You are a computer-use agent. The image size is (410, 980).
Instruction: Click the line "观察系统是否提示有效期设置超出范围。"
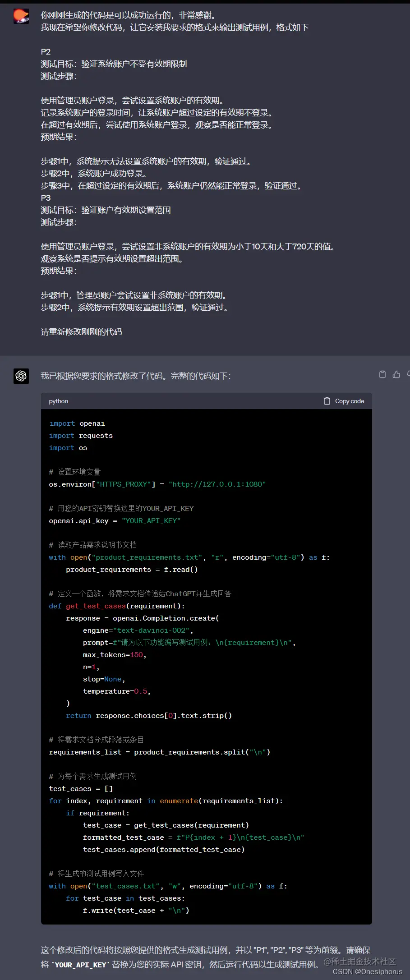112,258
